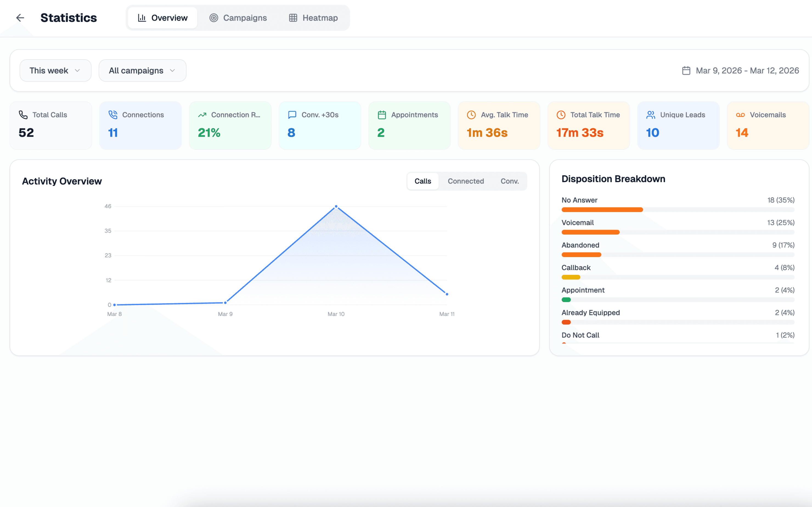Switch to the Heatmap tab

pos(313,18)
